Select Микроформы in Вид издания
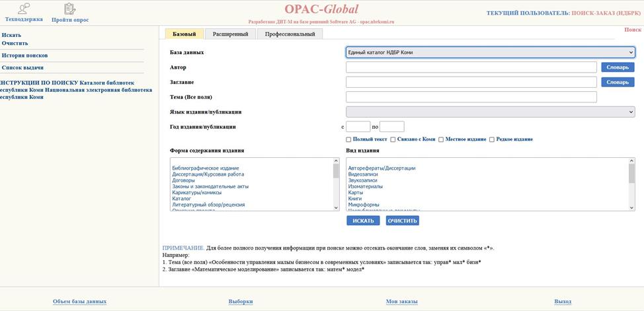 click(364, 204)
